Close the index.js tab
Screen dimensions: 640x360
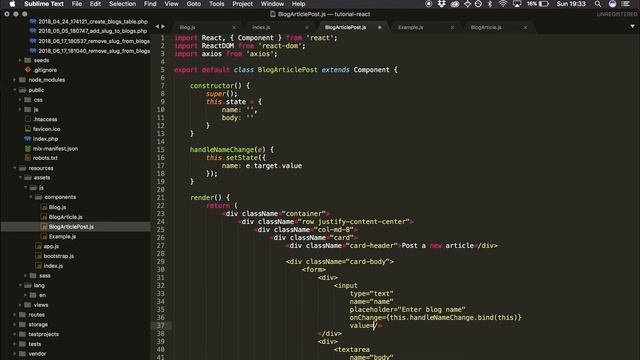tap(307, 27)
